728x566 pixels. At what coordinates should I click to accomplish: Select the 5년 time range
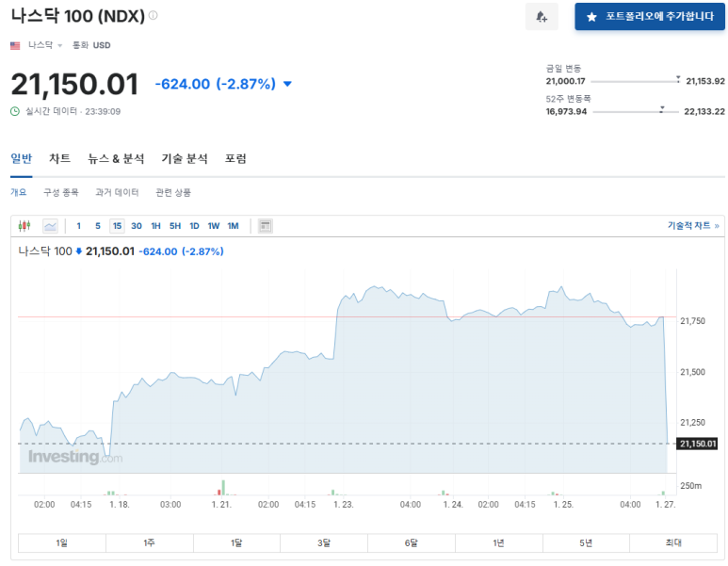[x=586, y=542]
